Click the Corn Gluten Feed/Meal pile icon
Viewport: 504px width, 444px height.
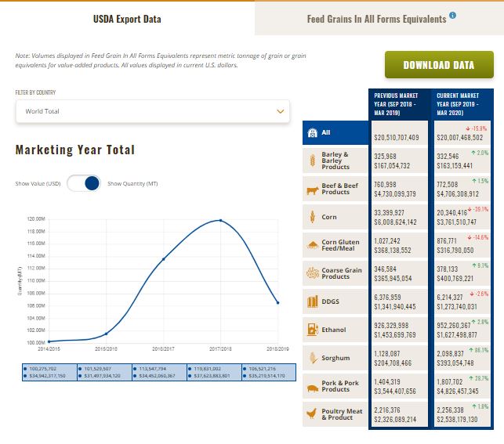312,245
